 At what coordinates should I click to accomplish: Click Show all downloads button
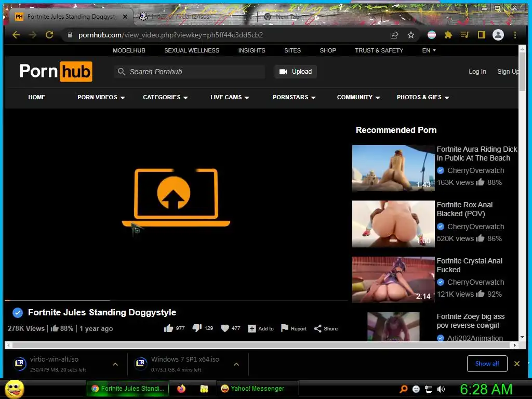click(x=487, y=364)
